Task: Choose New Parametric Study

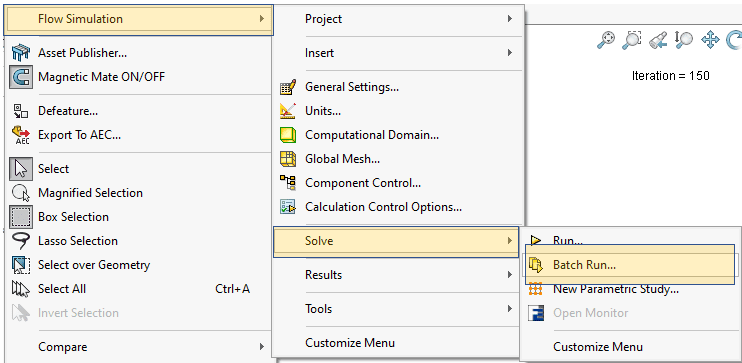Action: 616,289
